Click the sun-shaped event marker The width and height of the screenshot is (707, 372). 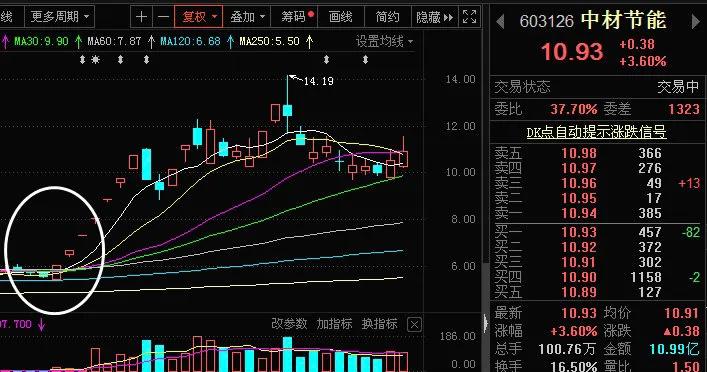pos(95,60)
